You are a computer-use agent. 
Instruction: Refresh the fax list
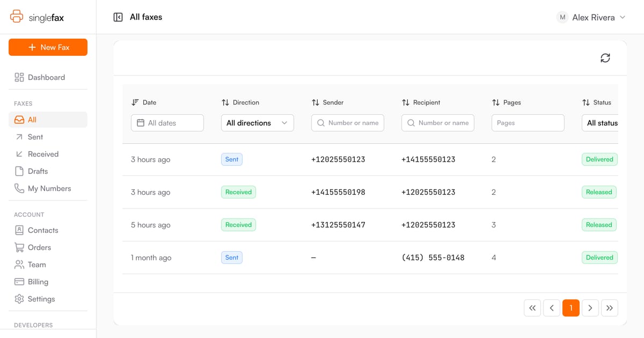pyautogui.click(x=605, y=58)
